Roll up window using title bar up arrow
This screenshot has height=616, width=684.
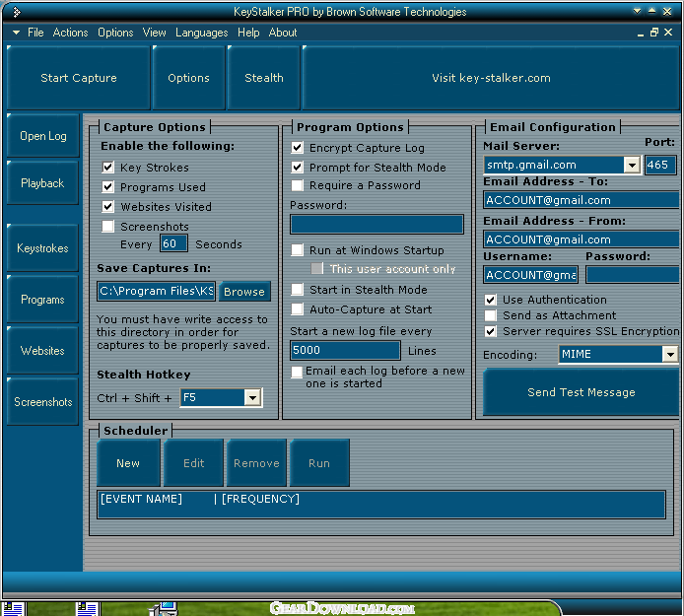pyautogui.click(x=651, y=12)
